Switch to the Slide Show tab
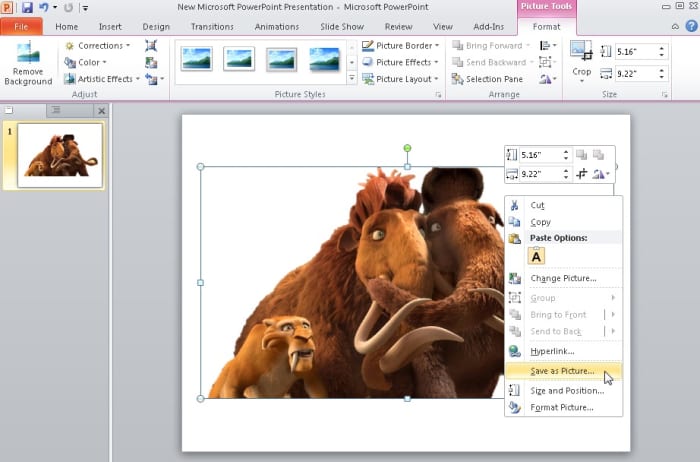This screenshot has width=700, height=462. tap(342, 27)
